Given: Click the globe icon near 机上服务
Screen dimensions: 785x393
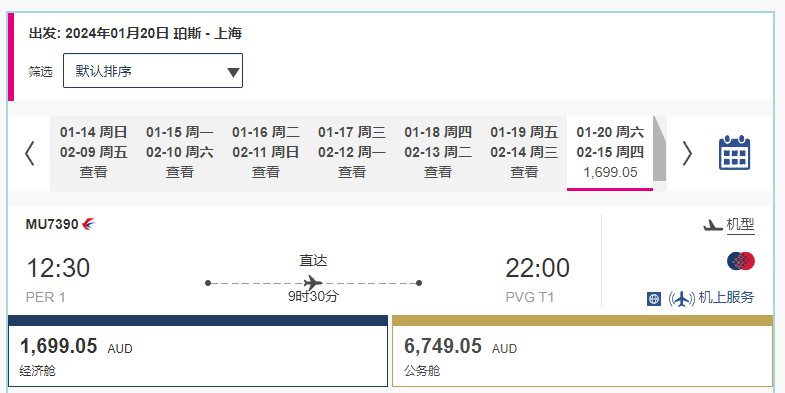Looking at the screenshot, I should [654, 299].
